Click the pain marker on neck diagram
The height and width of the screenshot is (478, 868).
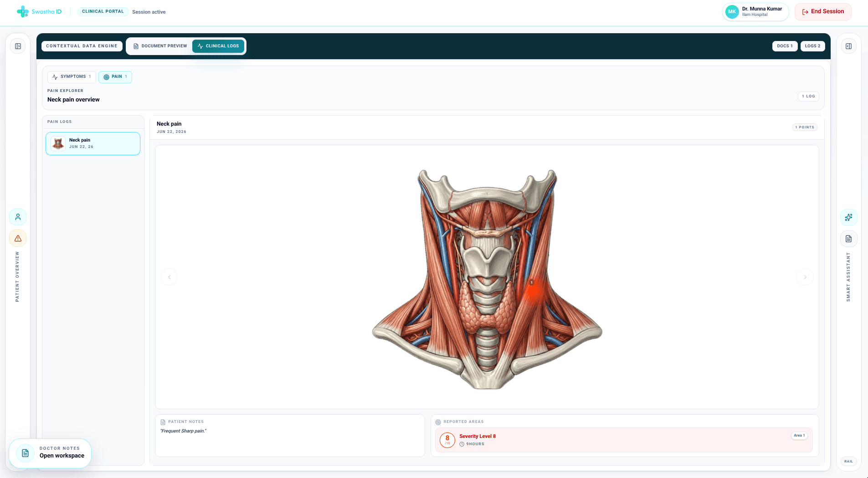(532, 283)
